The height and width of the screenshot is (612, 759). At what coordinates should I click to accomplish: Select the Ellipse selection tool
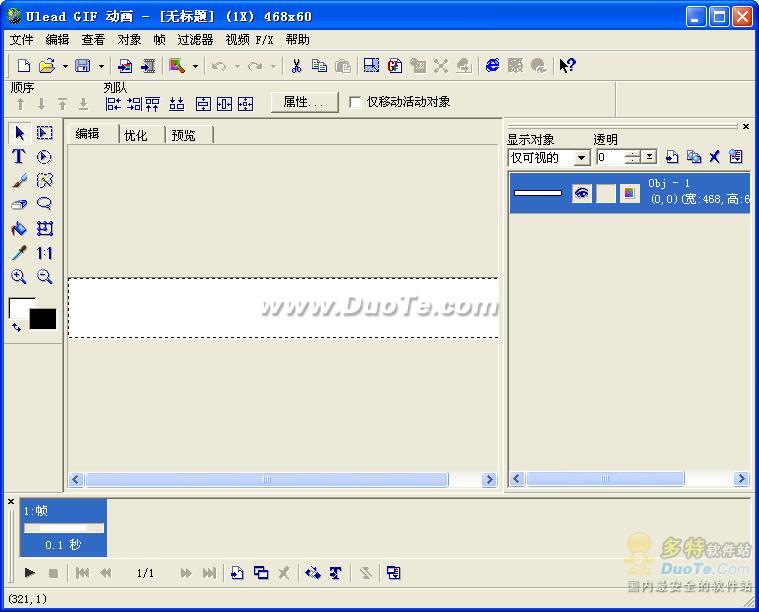tap(44, 157)
